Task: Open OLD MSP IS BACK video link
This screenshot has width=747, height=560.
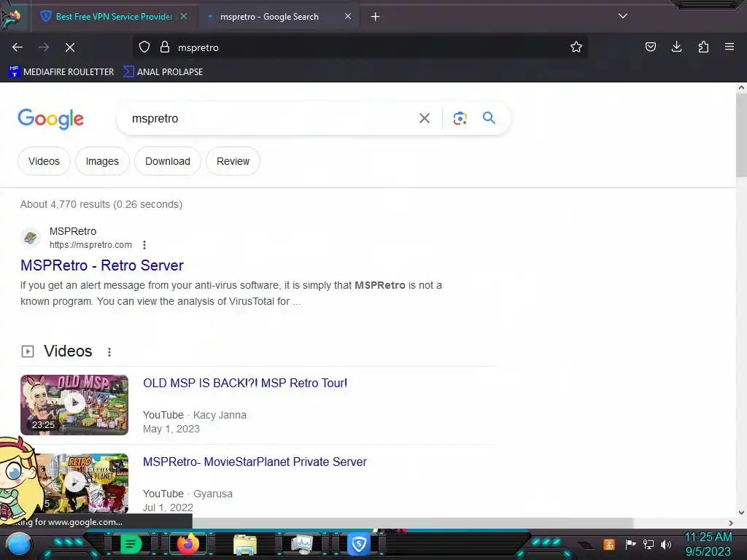Action: click(x=245, y=383)
